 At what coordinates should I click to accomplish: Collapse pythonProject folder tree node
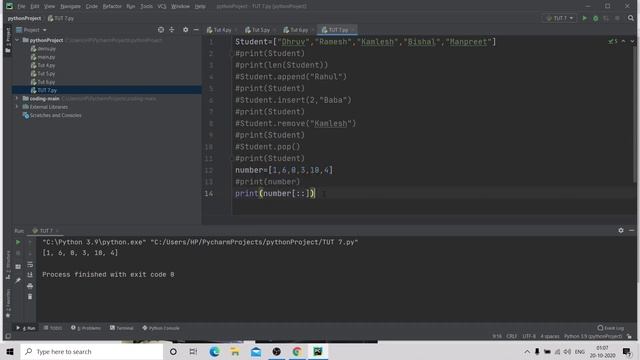(x=17, y=40)
